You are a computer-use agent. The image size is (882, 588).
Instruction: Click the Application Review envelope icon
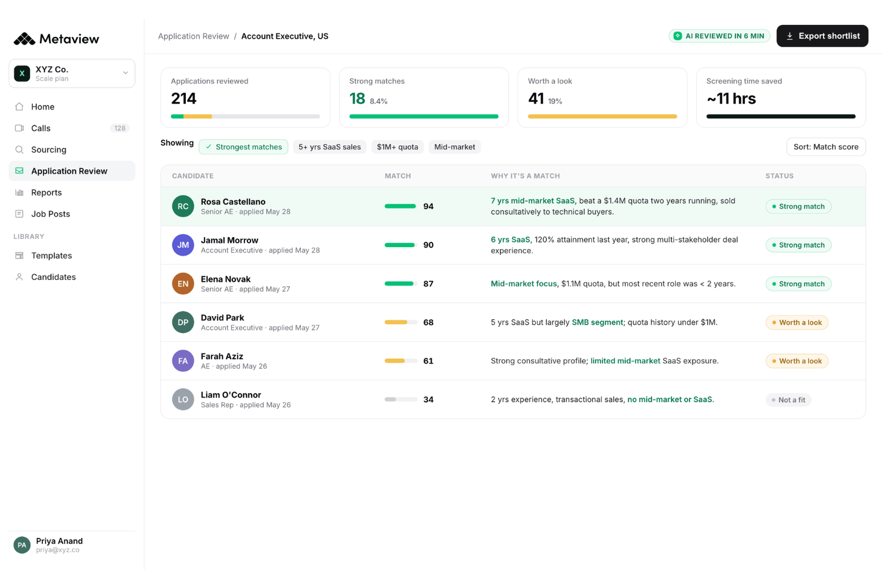19,171
